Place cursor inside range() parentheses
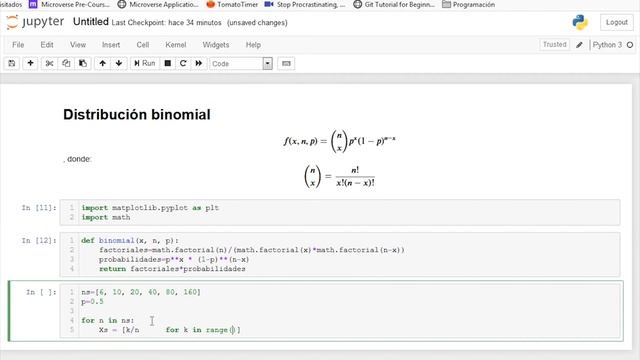The image size is (640, 360). [233, 330]
